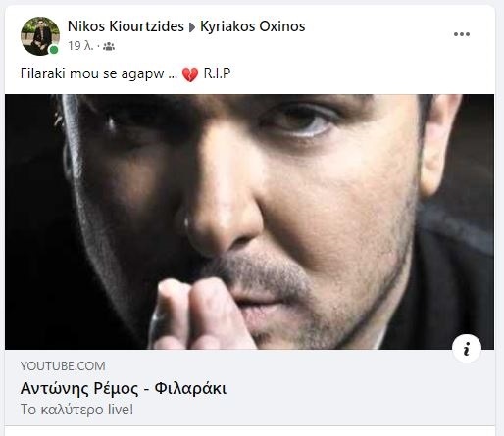Open the Nikos Kiourtzides profile picture
504x436 pixels.
(40, 36)
